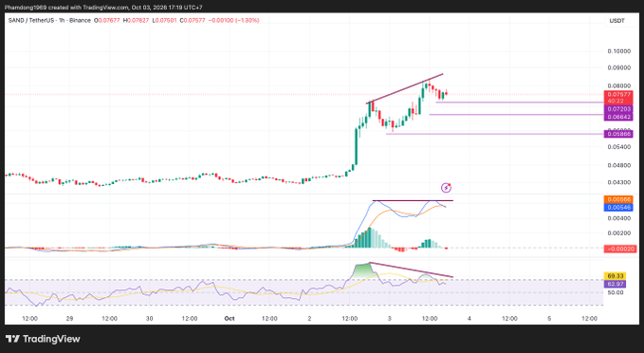The width and height of the screenshot is (644, 353).
Task: Click the 0.08000 price axis label
Action: [x=619, y=85]
